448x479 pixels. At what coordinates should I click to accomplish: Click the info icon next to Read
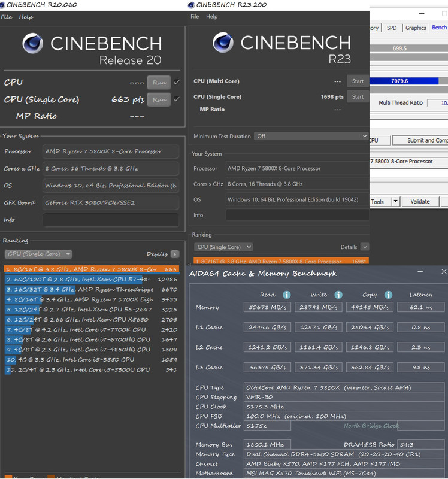point(286,295)
